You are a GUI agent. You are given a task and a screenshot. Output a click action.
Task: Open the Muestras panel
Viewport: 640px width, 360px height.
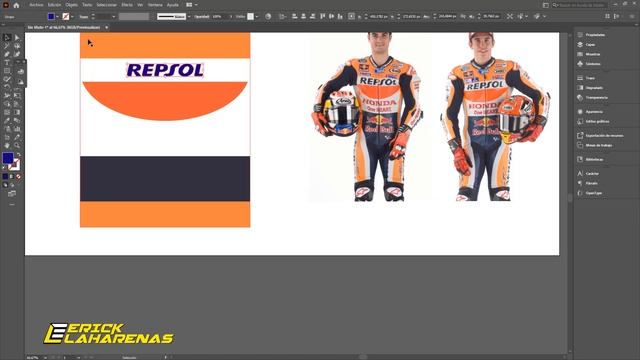click(589, 54)
